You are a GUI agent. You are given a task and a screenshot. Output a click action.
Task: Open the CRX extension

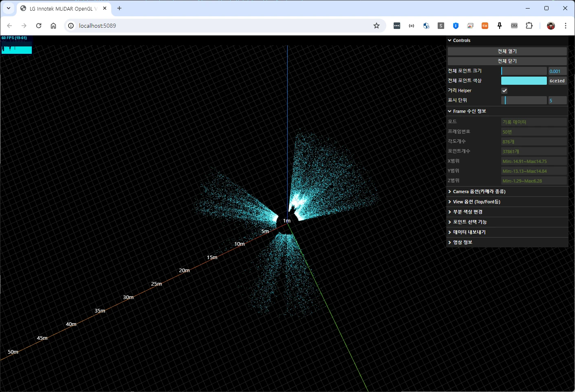click(x=514, y=26)
